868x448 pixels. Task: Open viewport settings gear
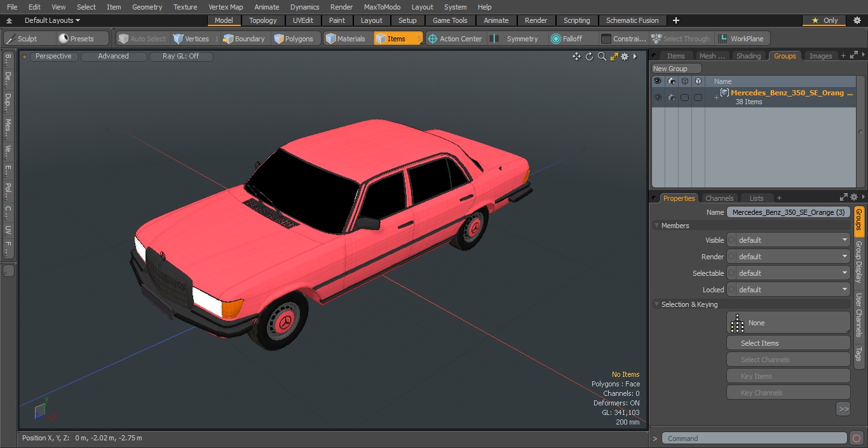click(x=625, y=57)
